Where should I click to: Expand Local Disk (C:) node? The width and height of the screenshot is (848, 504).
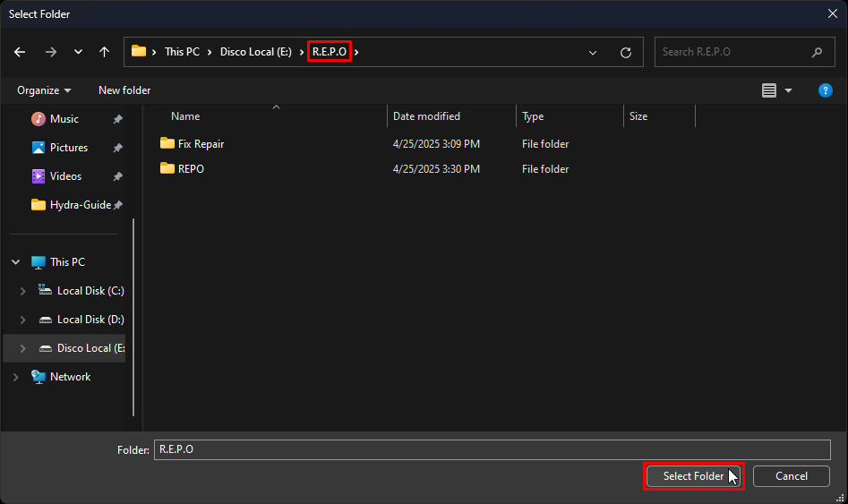click(22, 291)
